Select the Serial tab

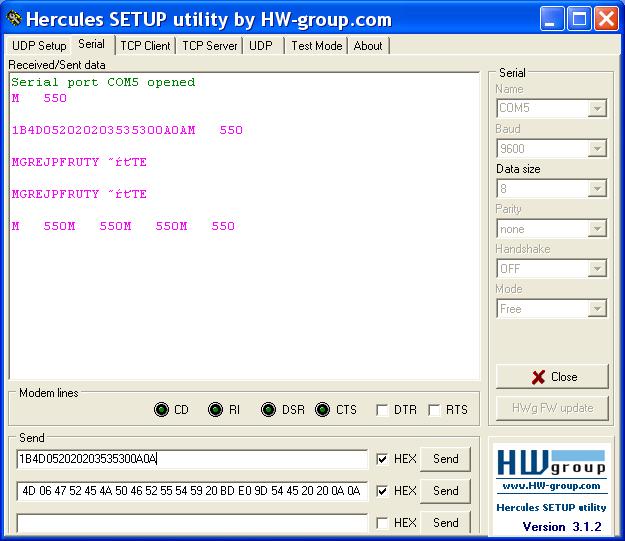pyautogui.click(x=92, y=44)
